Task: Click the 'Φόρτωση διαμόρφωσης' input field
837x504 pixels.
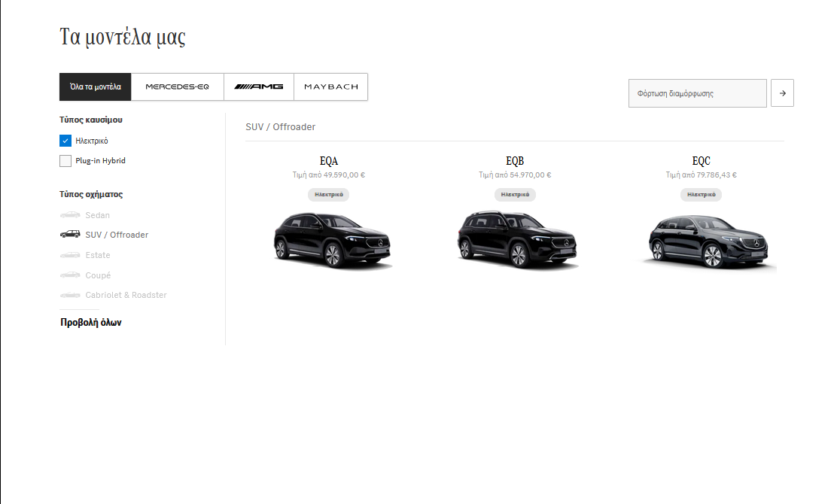Action: pos(698,93)
